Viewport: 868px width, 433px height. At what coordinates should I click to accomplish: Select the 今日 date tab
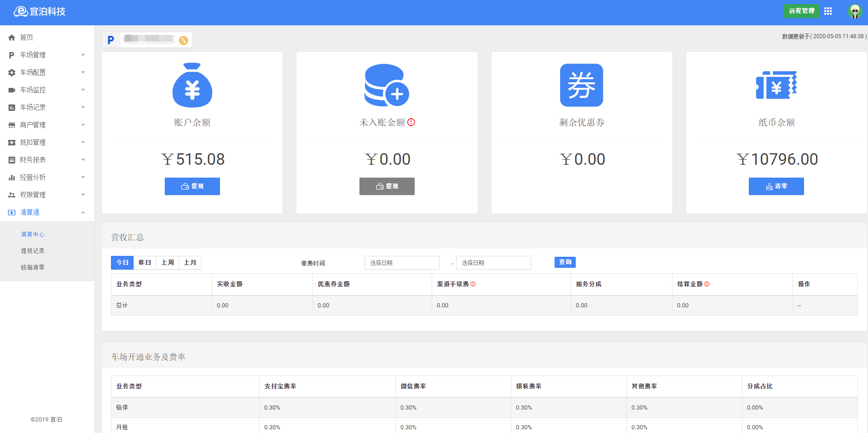coord(122,263)
